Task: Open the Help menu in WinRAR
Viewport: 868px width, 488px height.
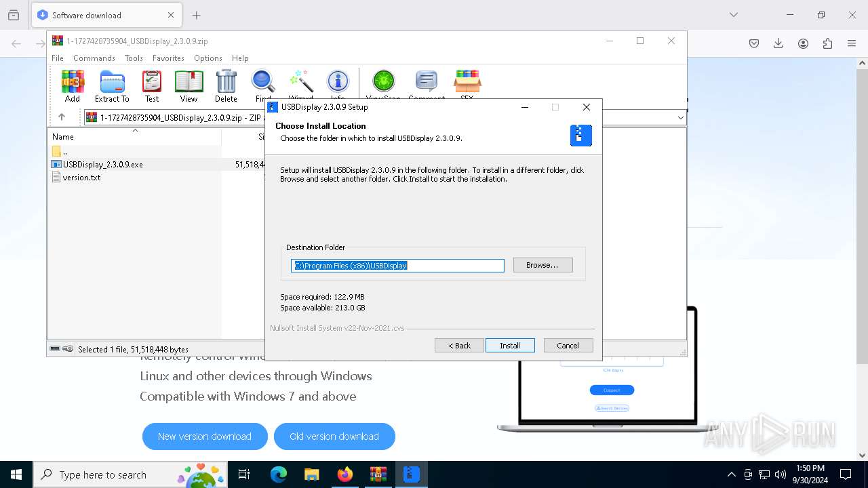Action: pyautogui.click(x=240, y=58)
